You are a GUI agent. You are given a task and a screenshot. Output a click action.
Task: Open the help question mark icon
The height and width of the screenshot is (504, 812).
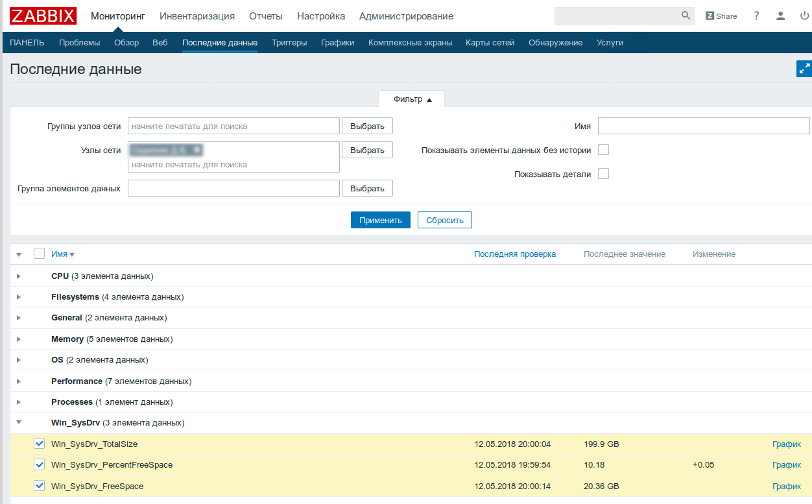tap(756, 16)
